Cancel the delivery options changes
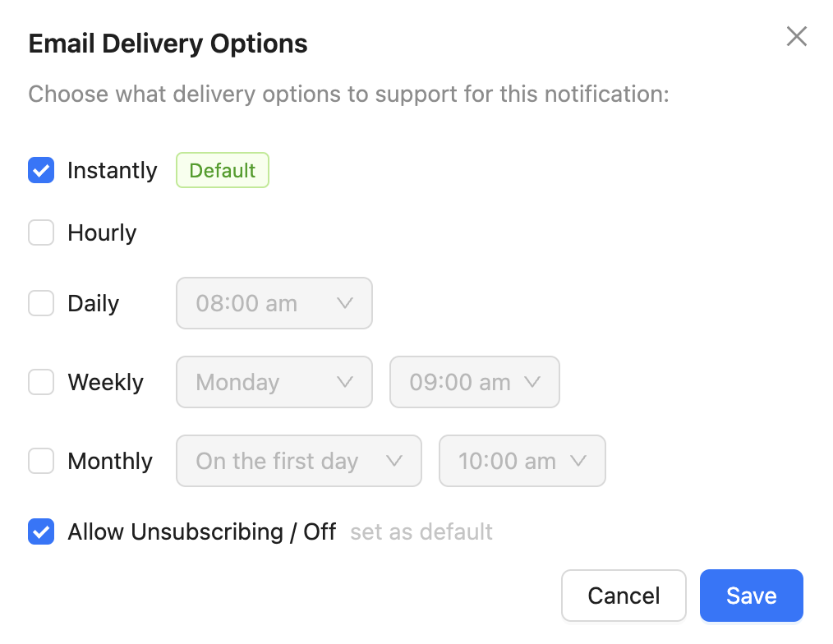 tap(624, 596)
